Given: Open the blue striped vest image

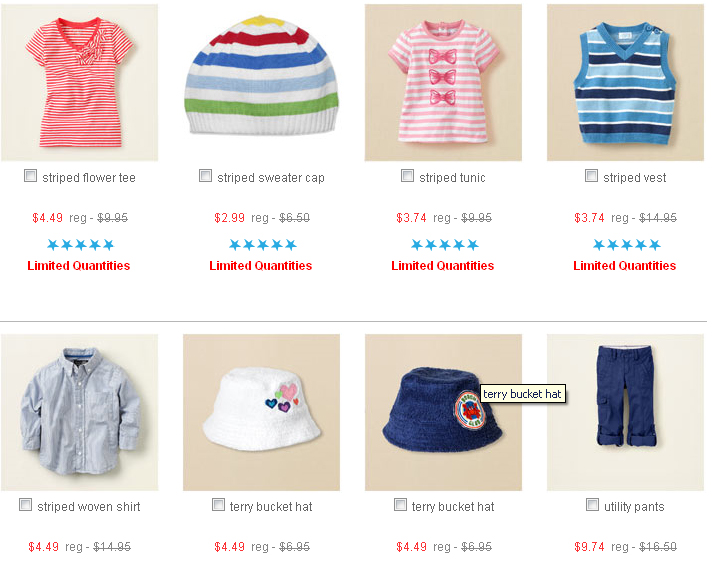Looking at the screenshot, I should click(625, 83).
